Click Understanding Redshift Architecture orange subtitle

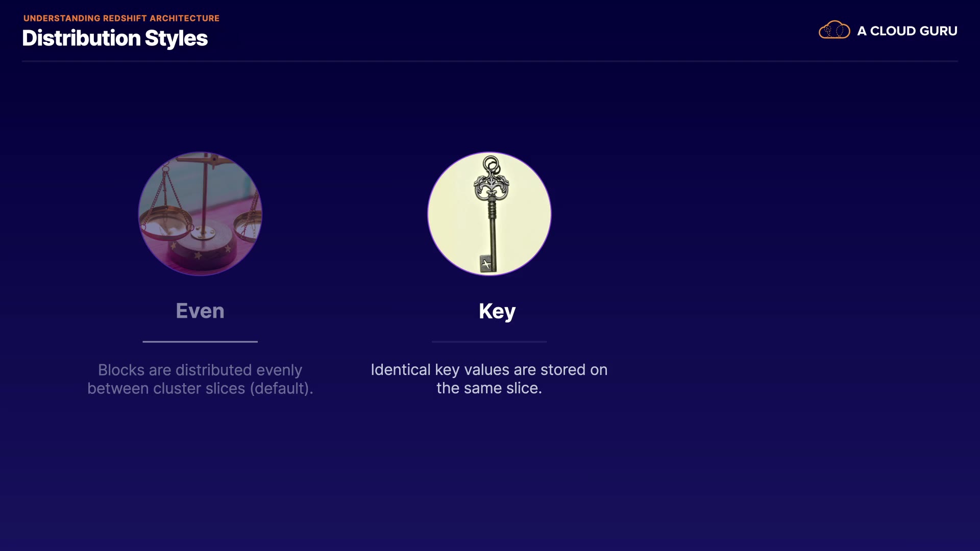coord(121,18)
